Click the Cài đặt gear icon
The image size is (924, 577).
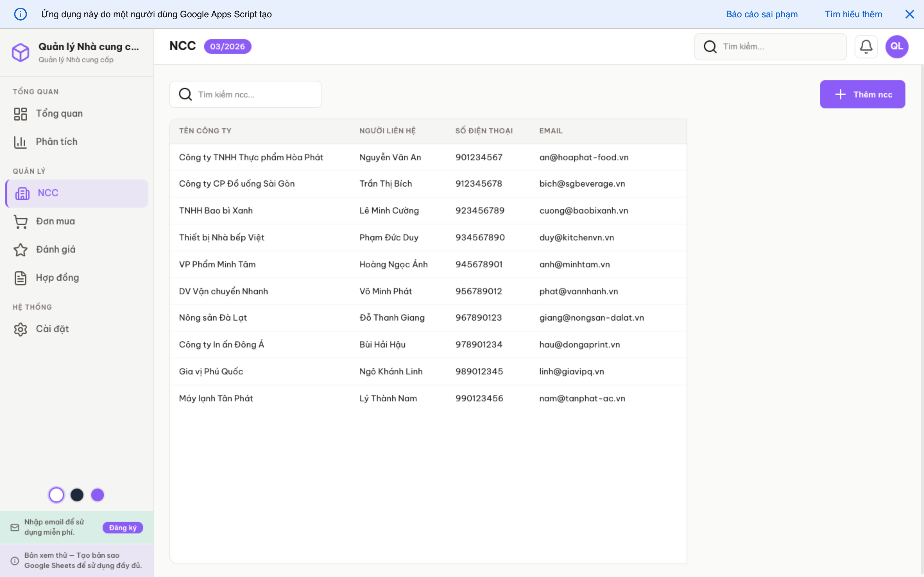(20, 329)
